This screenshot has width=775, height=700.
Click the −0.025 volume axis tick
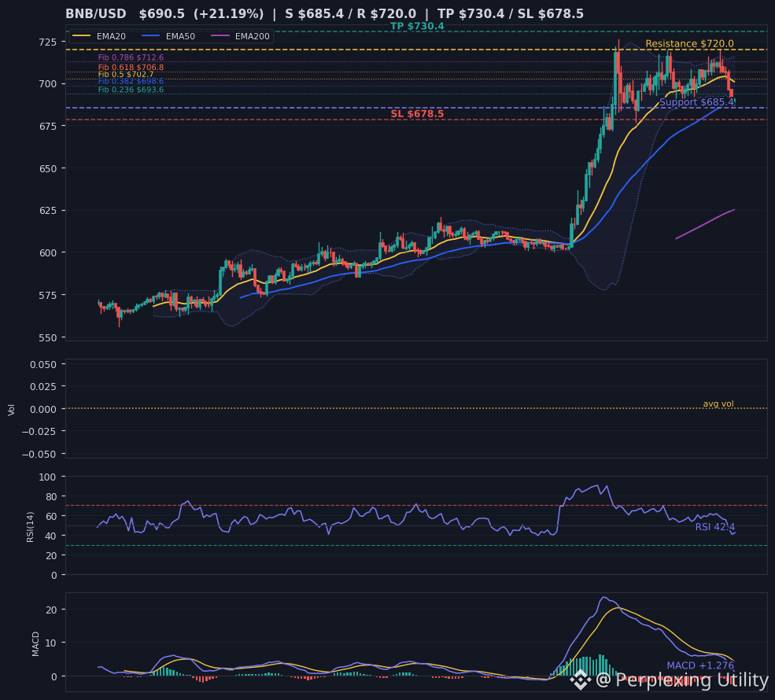(39, 432)
